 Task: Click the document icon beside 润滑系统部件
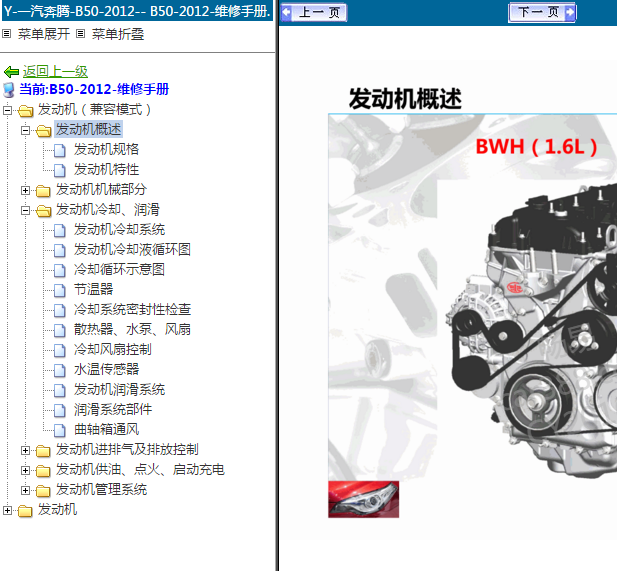point(60,410)
